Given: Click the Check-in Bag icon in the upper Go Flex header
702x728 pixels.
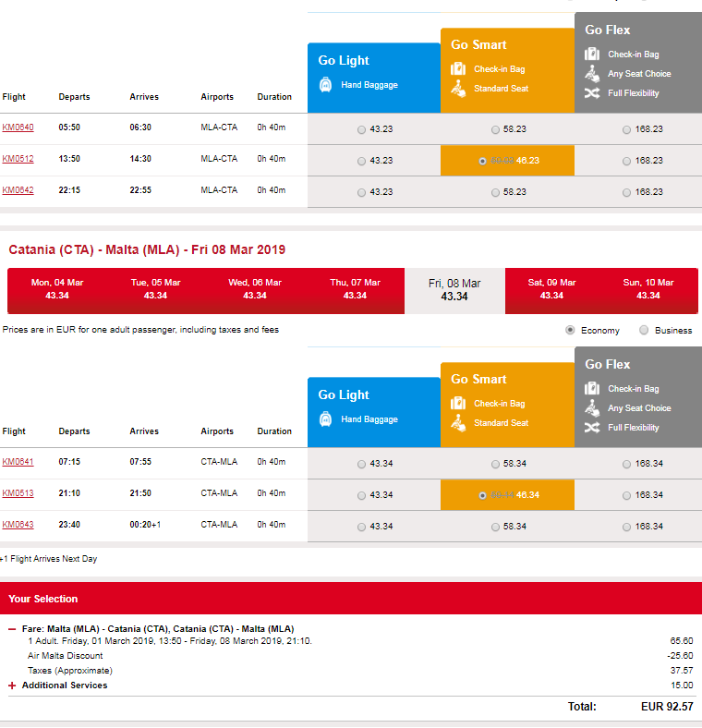Looking at the screenshot, I should (x=592, y=54).
